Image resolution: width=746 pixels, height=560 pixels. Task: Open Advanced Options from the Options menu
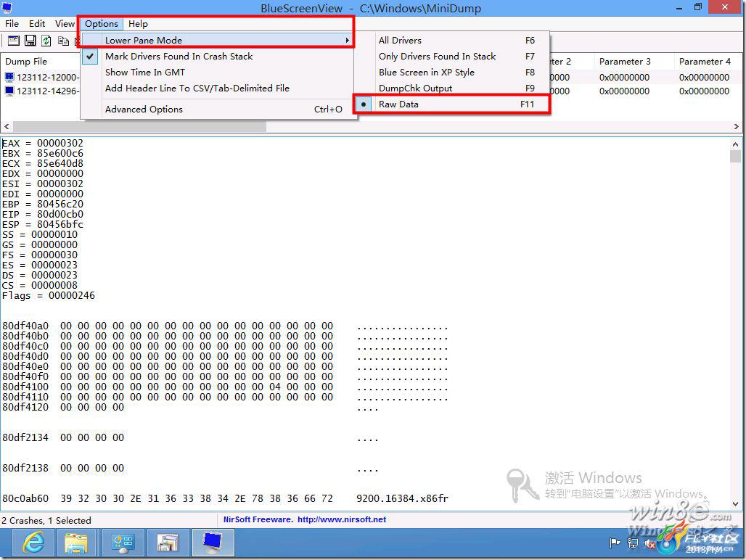coord(218,110)
